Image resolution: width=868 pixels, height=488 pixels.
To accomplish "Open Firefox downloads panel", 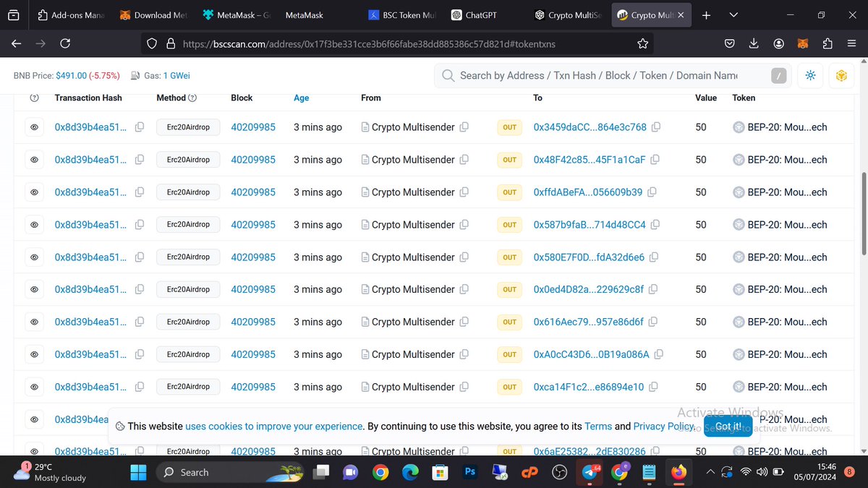I will click(x=754, y=44).
